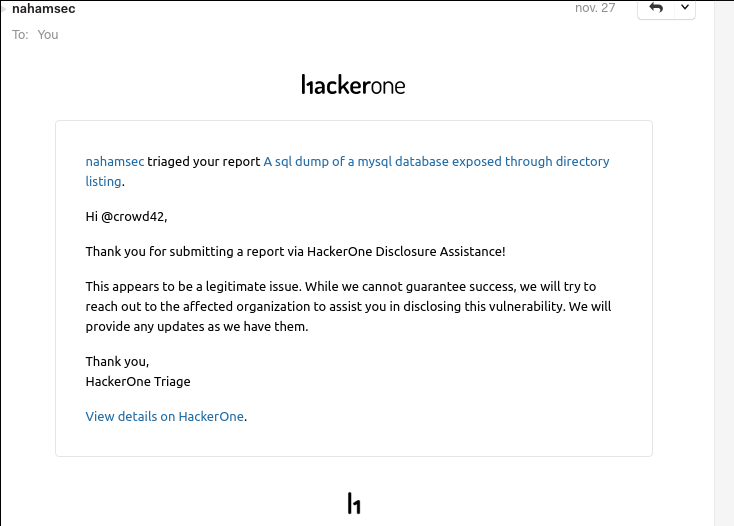The image size is (734, 526).
Task: Select sender name nahamsec in email header
Action: (43, 9)
